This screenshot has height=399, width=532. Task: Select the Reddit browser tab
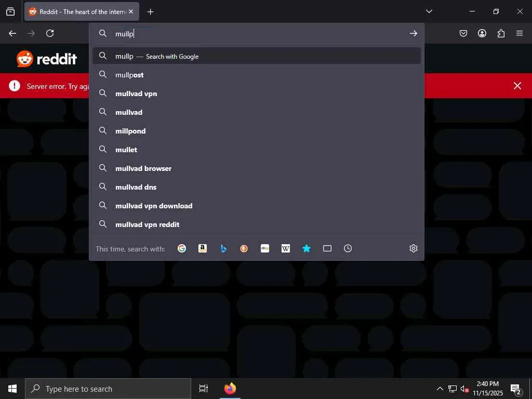[x=82, y=11]
